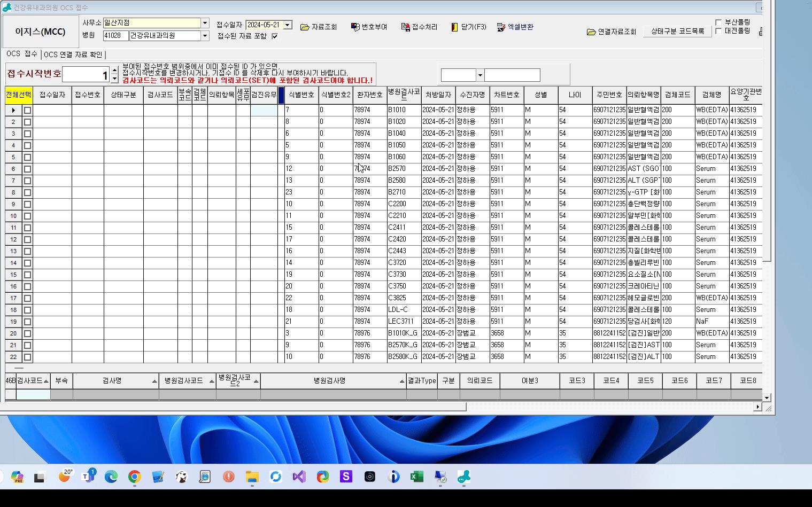Screen dimensions: 812x507
Task: Toggle the 접수된 자료 포함 checkbox
Action: (275, 36)
